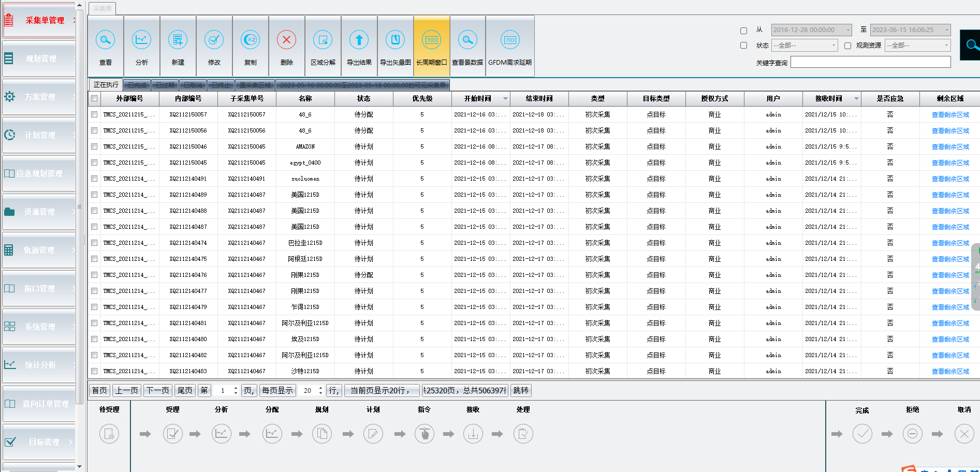Click the 导出结果 export icon
The width and height of the screenshot is (980, 472).
point(359,40)
